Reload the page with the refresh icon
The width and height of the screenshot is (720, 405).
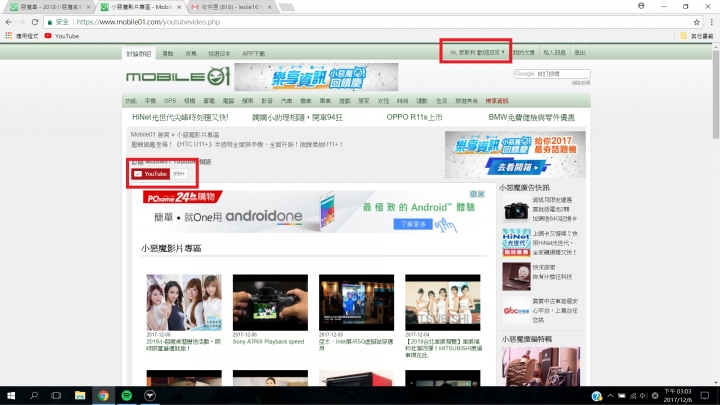click(35, 22)
